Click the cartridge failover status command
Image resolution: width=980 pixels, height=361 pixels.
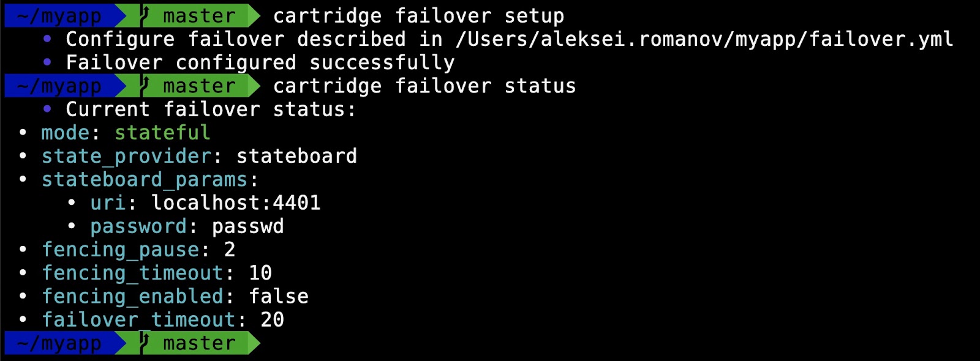(424, 86)
